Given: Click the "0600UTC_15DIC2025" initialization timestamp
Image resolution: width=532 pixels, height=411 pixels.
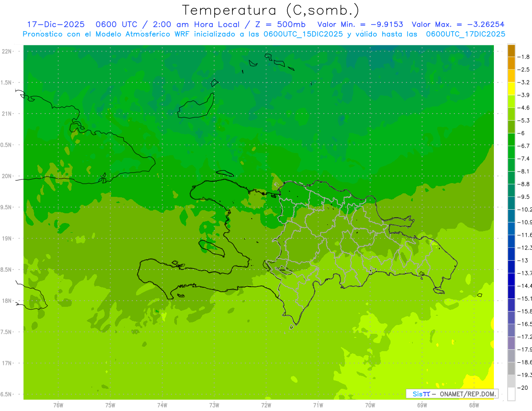Looking at the screenshot, I should pyautogui.click(x=303, y=34).
